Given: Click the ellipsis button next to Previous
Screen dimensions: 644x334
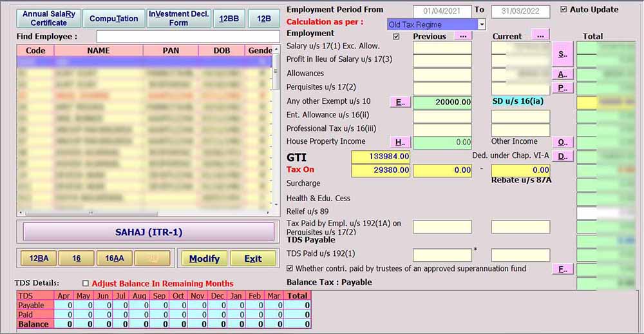Looking at the screenshot, I should pyautogui.click(x=462, y=36).
